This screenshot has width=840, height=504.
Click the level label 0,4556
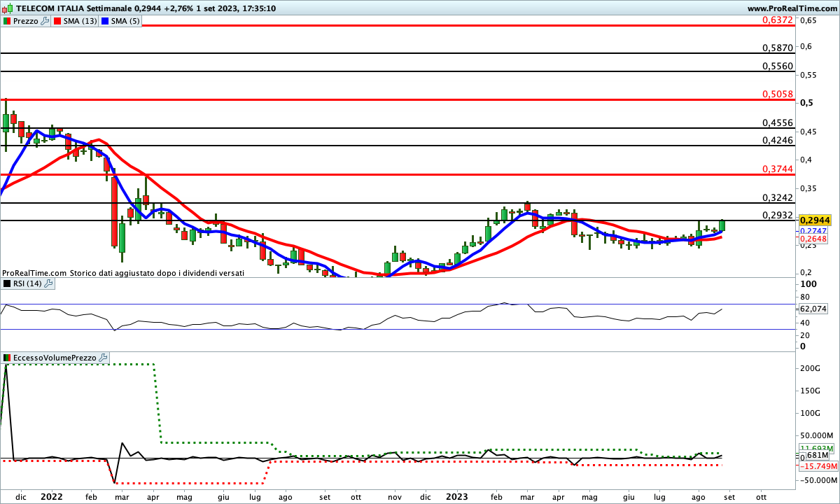pos(777,122)
